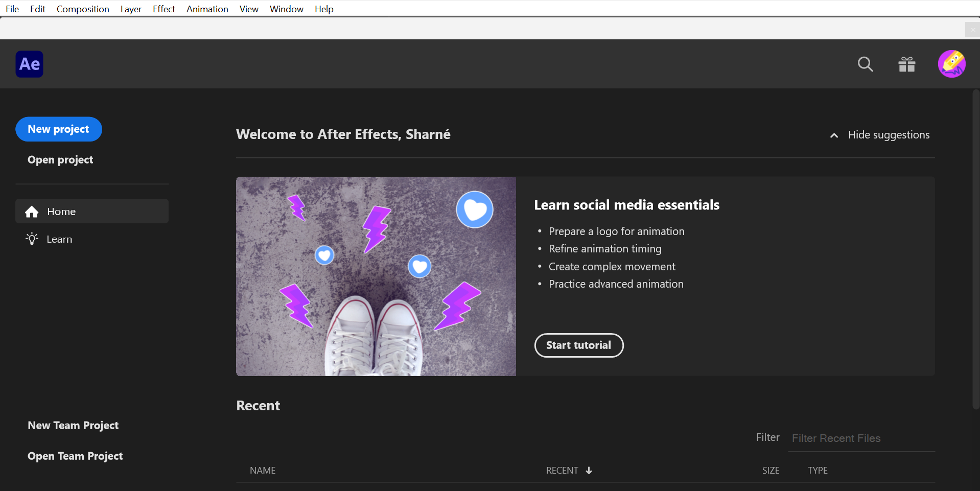The width and height of the screenshot is (980, 491).
Task: Open the What's New gift icon
Action: [907, 64]
